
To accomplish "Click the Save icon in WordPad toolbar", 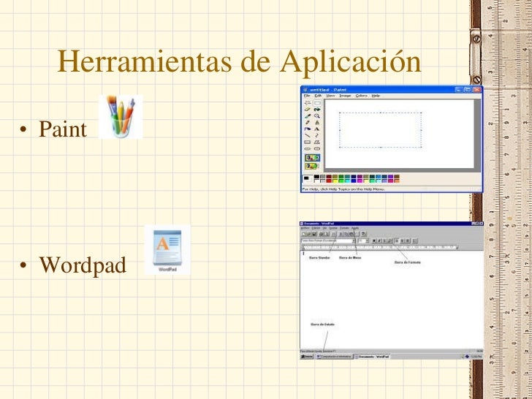I will click(x=314, y=234).
